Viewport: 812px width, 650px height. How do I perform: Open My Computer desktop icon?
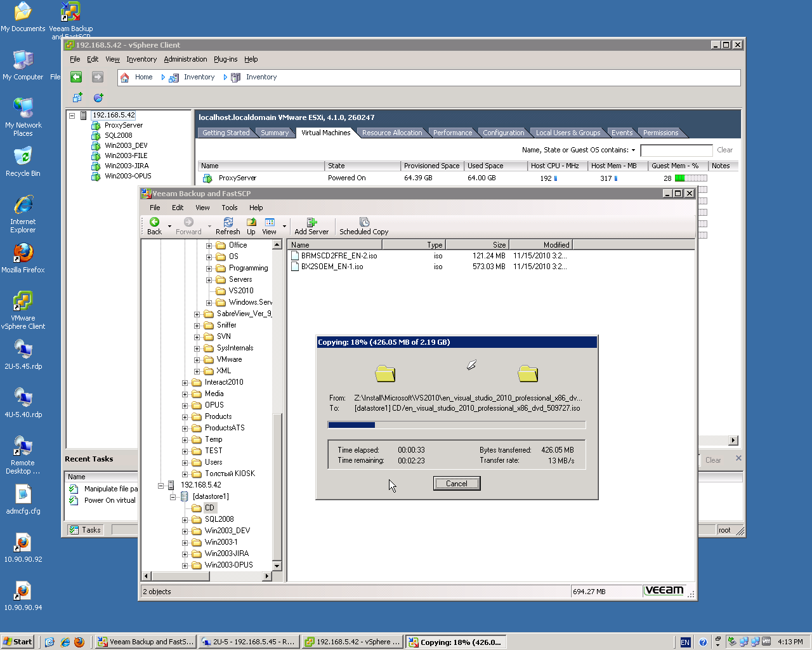(23, 64)
